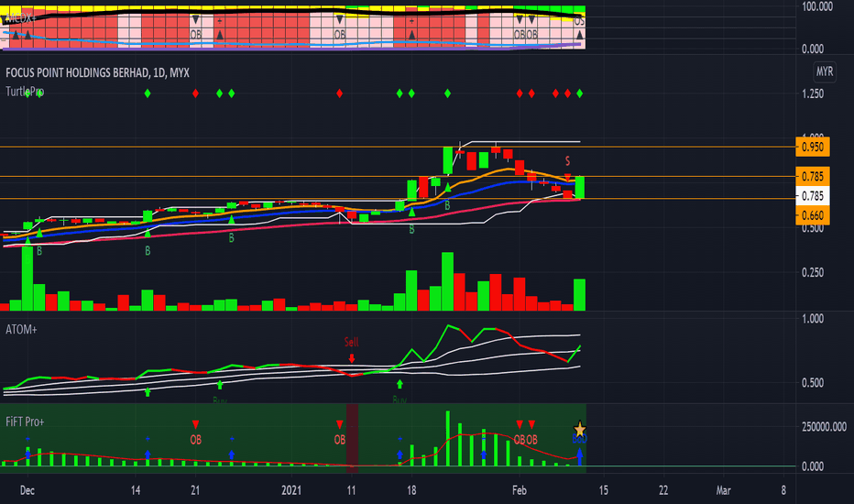Image resolution: width=854 pixels, height=504 pixels.
Task: Click the 15 date on time axis
Action: pyautogui.click(x=604, y=490)
